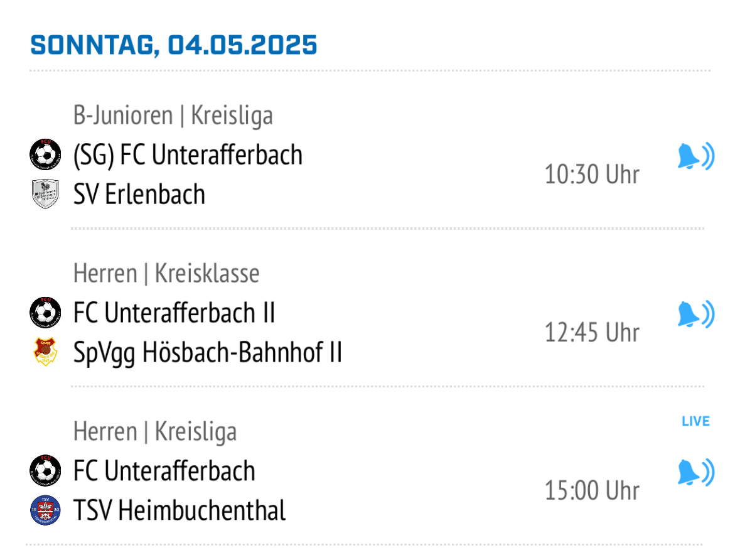This screenshot has width=740, height=560.
Task: Click the SpVgg Hösbach-Bahnhof II crest
Action: click(x=45, y=352)
